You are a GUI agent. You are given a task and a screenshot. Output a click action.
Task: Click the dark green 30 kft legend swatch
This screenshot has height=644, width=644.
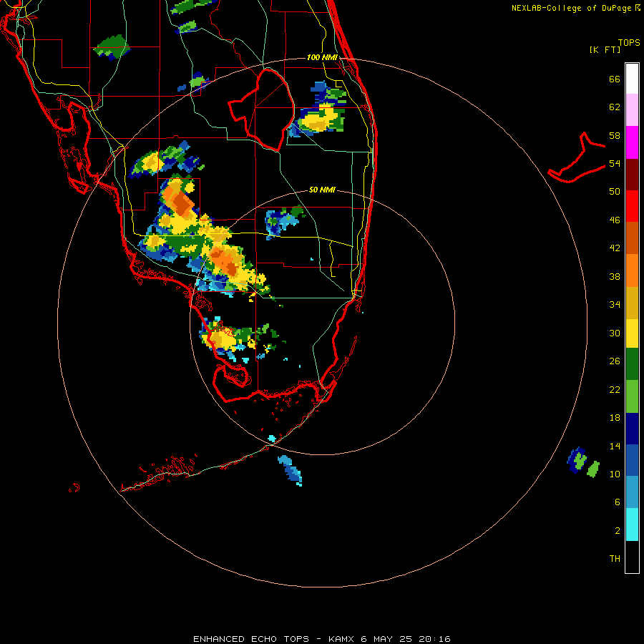(x=632, y=364)
